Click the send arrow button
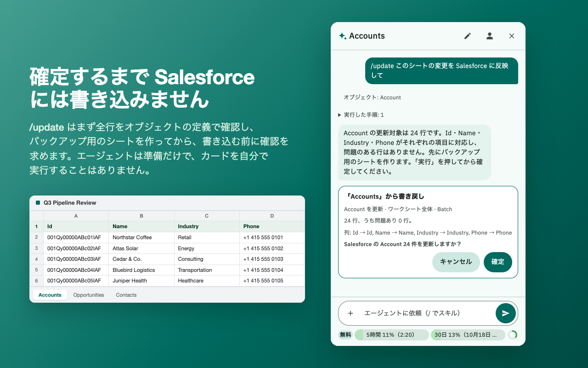588x368 pixels. pyautogui.click(x=506, y=313)
